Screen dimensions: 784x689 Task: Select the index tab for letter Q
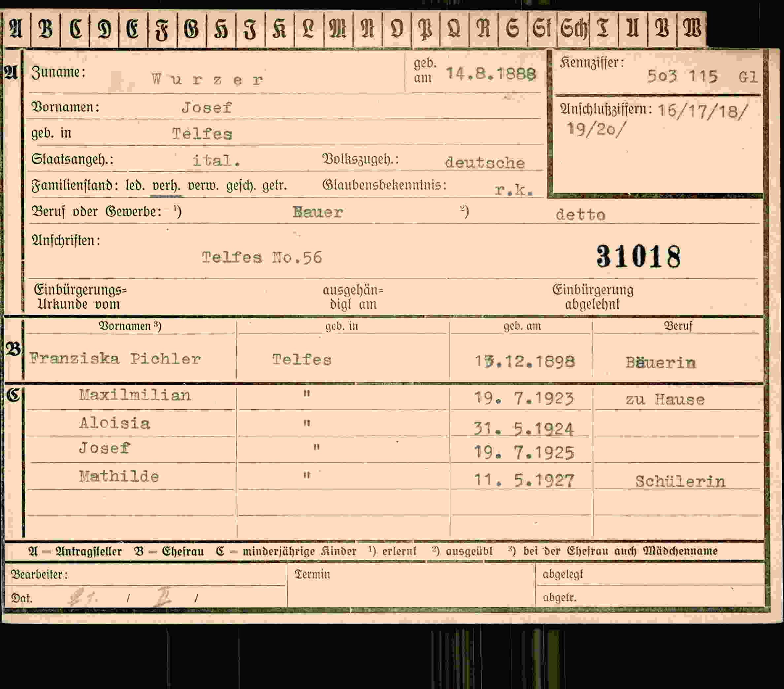[454, 29]
